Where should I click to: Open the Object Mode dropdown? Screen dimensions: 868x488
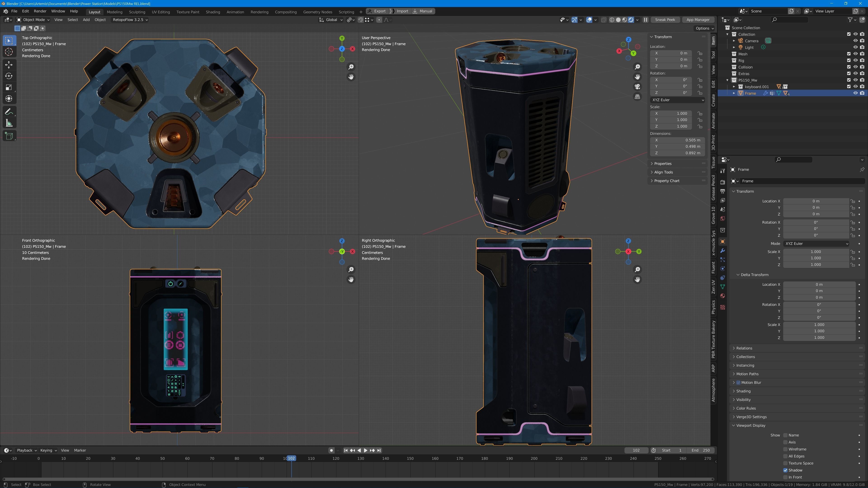33,20
